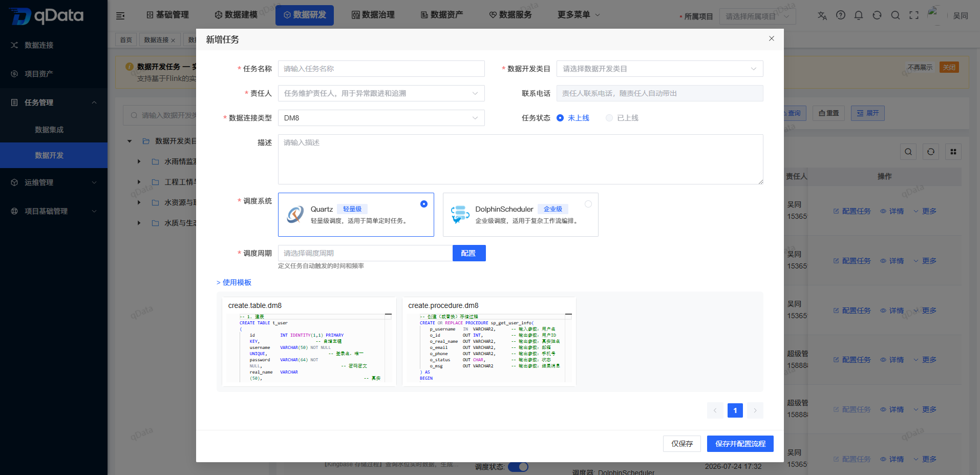Switch to 数据资产 top menu

point(442,15)
